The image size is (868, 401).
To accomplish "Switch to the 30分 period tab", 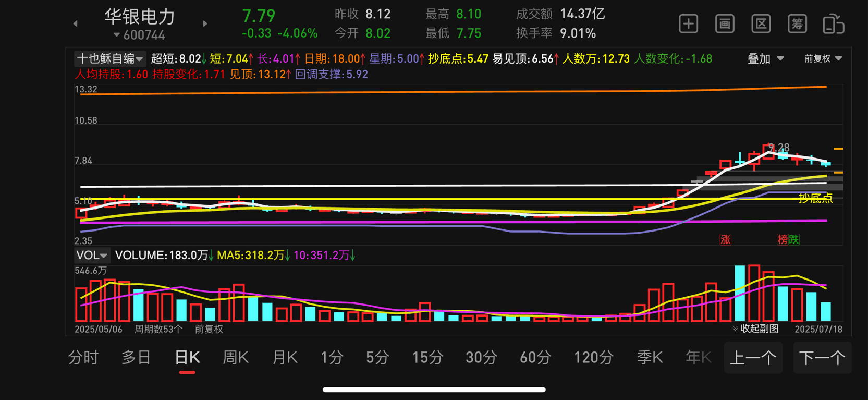I will (481, 358).
